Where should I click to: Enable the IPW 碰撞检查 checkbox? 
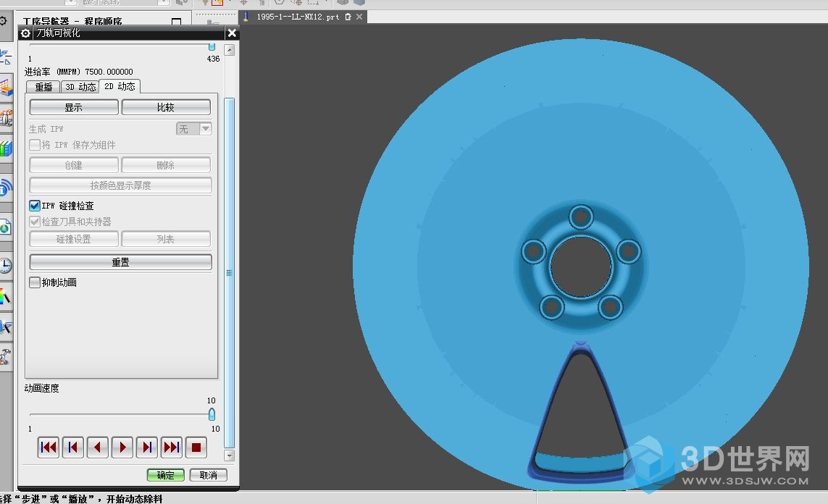pos(35,206)
